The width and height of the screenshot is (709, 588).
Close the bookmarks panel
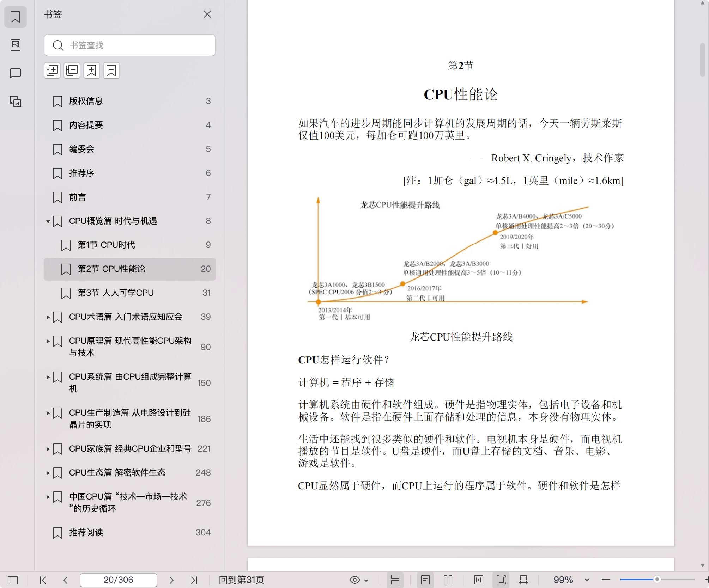point(207,14)
